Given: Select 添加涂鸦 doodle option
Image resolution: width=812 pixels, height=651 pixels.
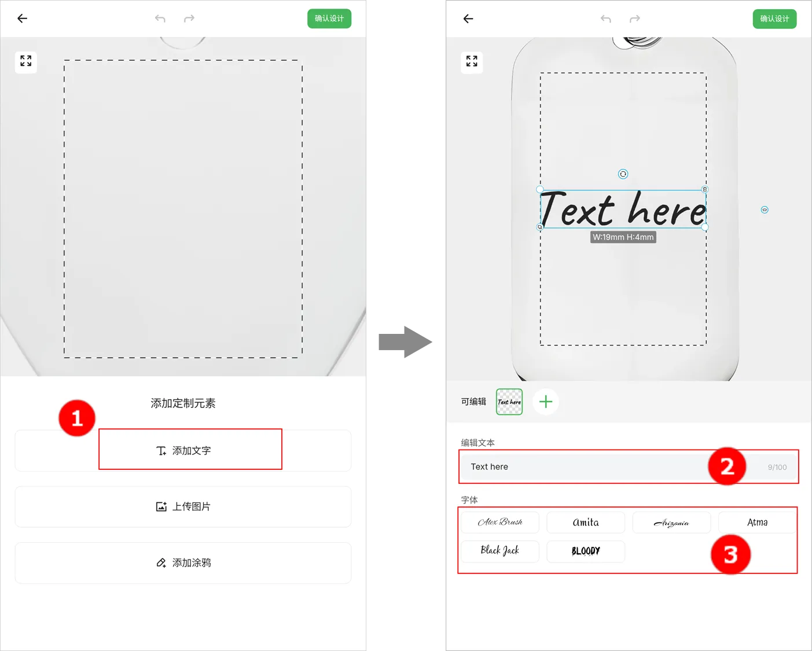Looking at the screenshot, I should 183,562.
